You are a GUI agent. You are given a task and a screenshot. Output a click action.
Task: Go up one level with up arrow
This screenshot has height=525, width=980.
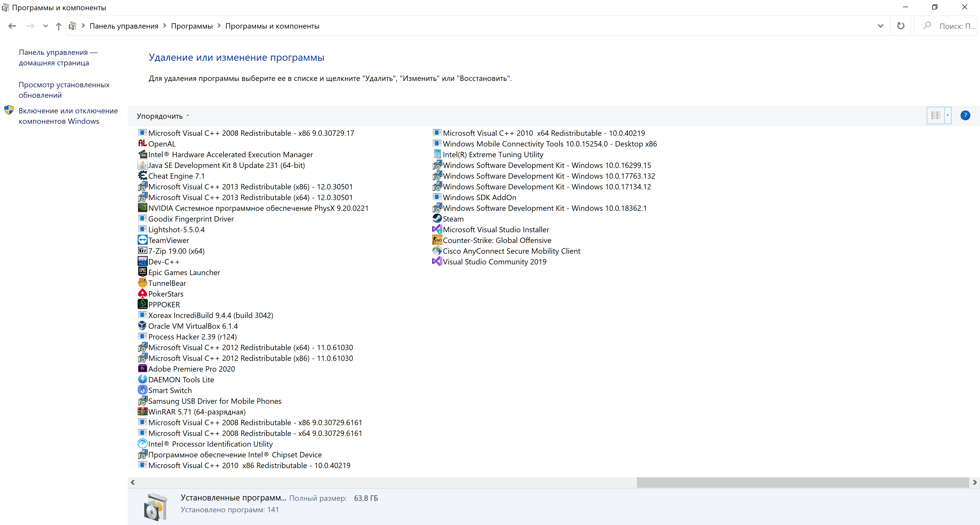59,26
